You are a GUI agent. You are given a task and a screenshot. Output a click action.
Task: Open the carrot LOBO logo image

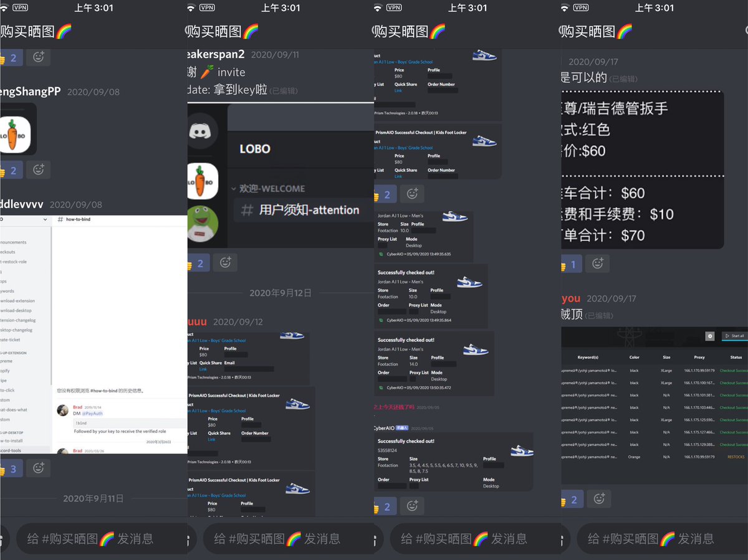[17, 129]
